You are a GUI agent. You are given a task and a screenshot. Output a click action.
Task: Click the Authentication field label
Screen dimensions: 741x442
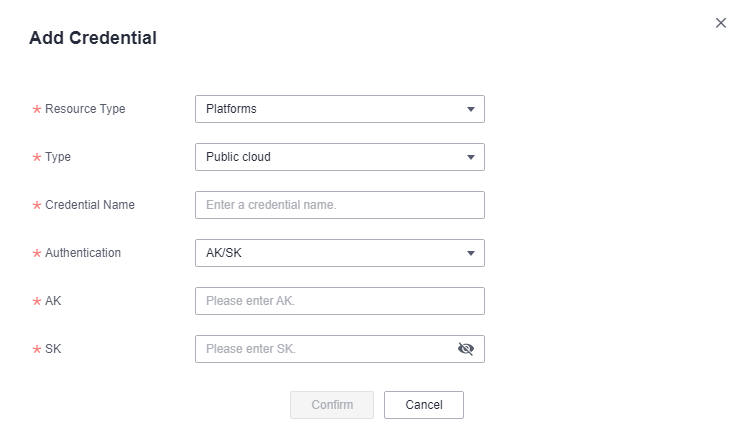[83, 253]
